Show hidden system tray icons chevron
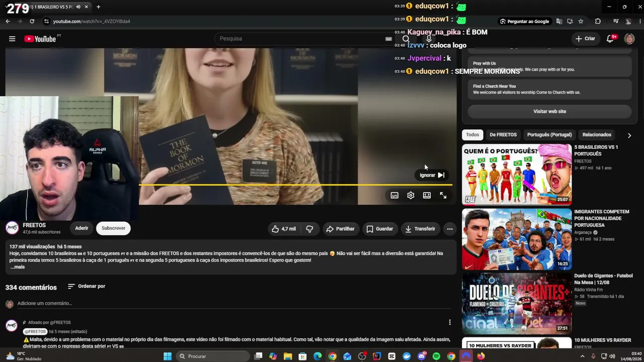Viewport: 644px width, 362px height. (x=582, y=356)
